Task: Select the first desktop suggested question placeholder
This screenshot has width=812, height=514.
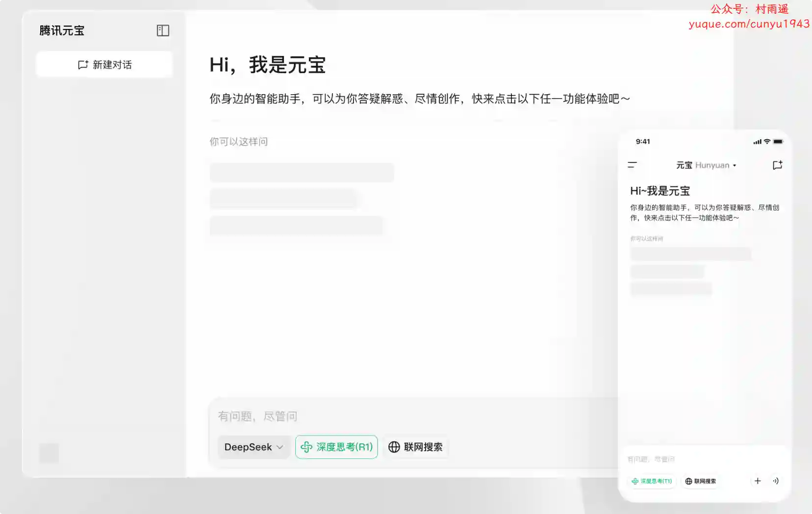Action: click(x=302, y=173)
